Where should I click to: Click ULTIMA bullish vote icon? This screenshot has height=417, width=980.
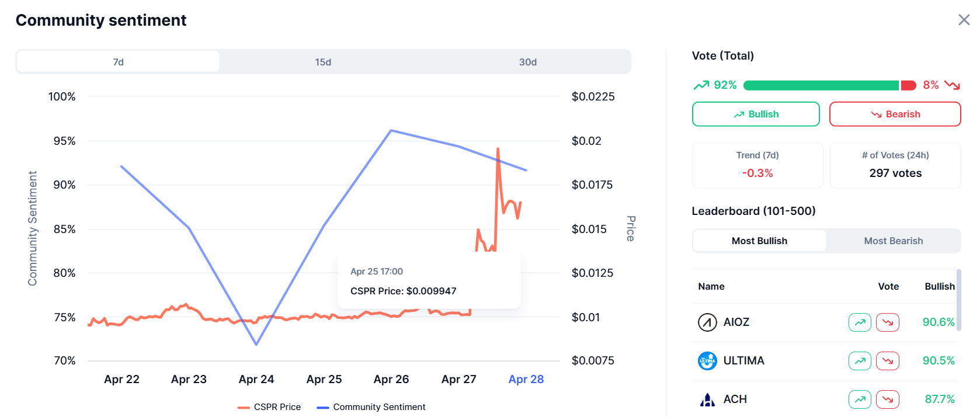[860, 361]
